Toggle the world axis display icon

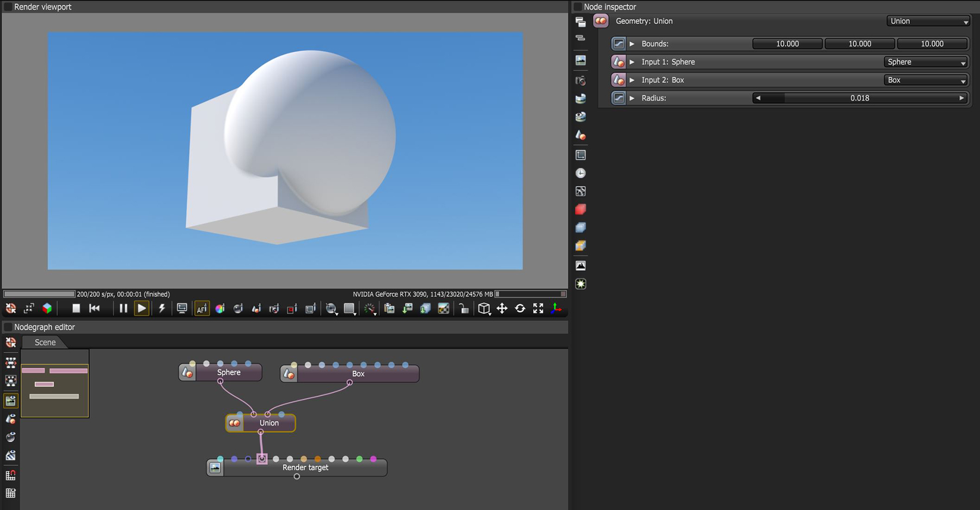556,308
